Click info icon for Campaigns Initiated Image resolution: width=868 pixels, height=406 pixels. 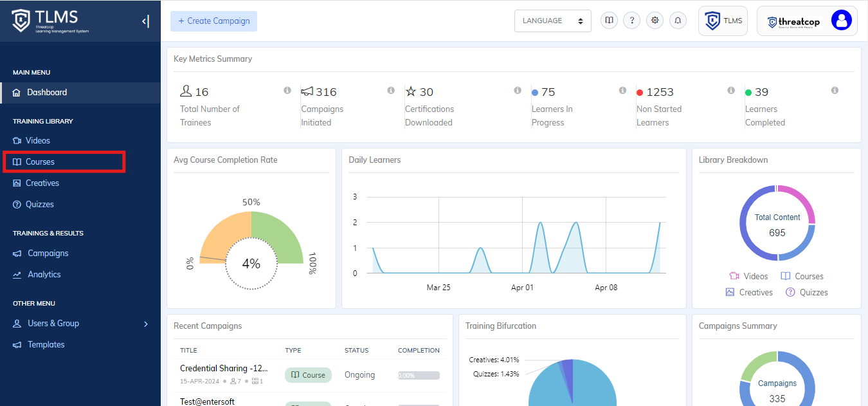(391, 91)
